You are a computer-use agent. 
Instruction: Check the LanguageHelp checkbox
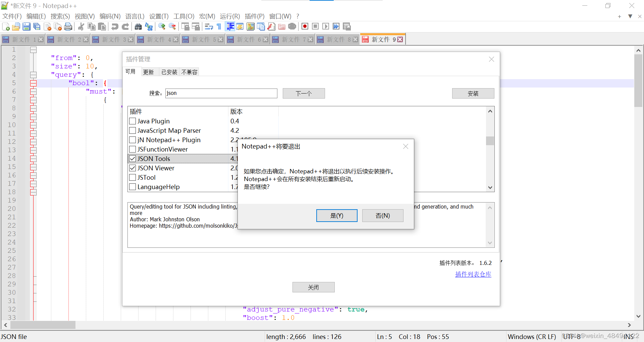[132, 187]
